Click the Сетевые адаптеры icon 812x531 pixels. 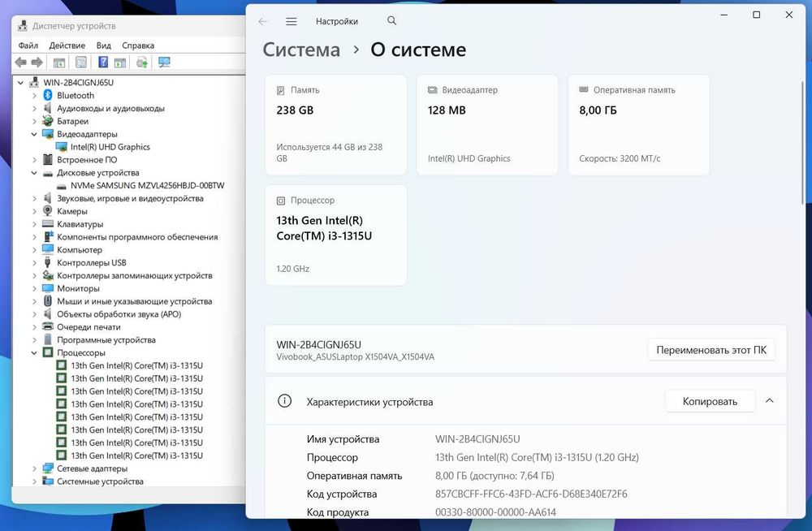point(48,468)
